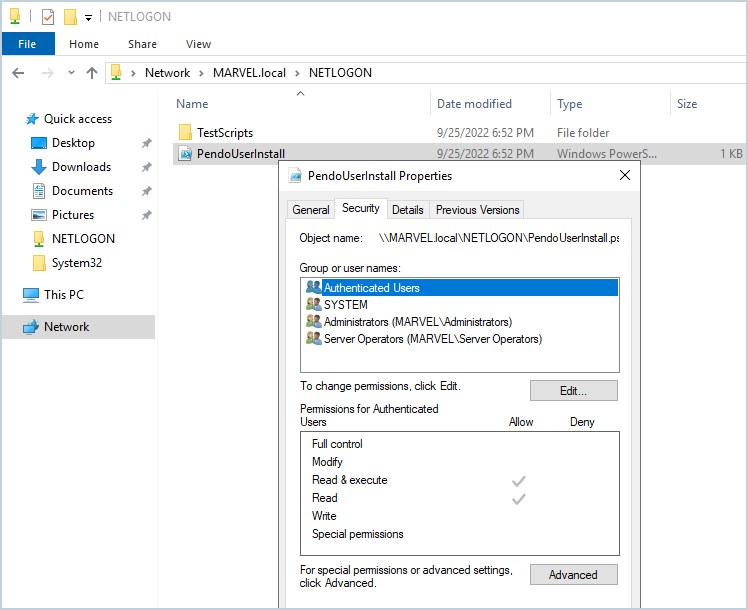Click NETLOGON in the address bar path

coord(340,73)
